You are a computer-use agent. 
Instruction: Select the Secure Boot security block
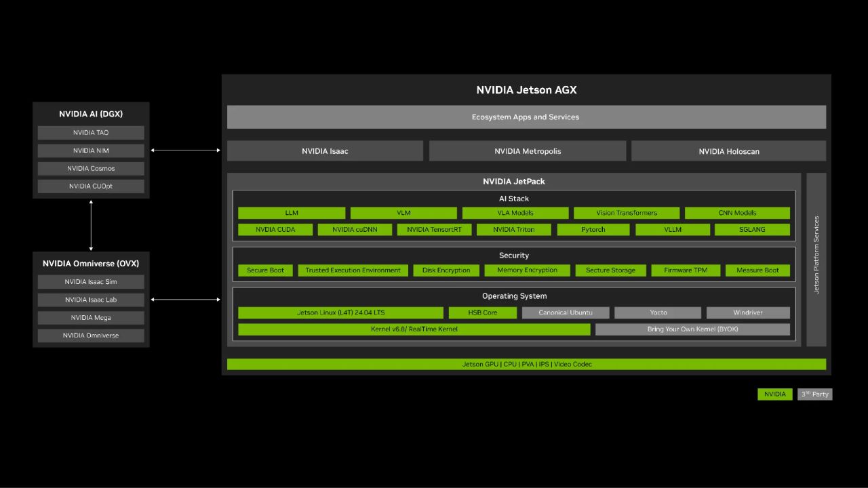click(266, 270)
